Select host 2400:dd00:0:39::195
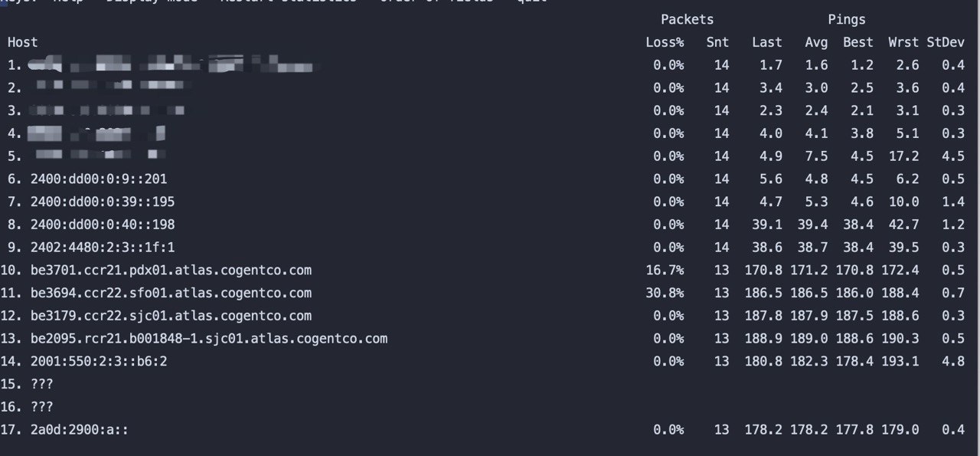 point(103,202)
